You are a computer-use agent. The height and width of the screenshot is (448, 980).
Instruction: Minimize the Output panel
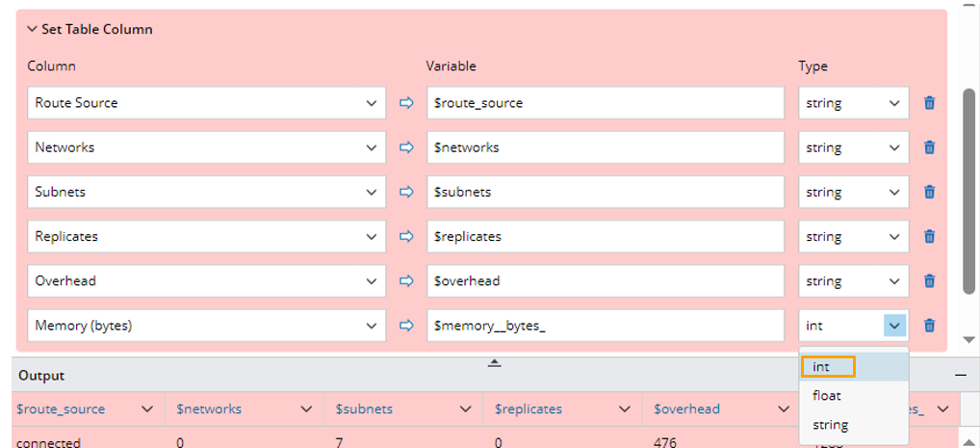click(960, 375)
